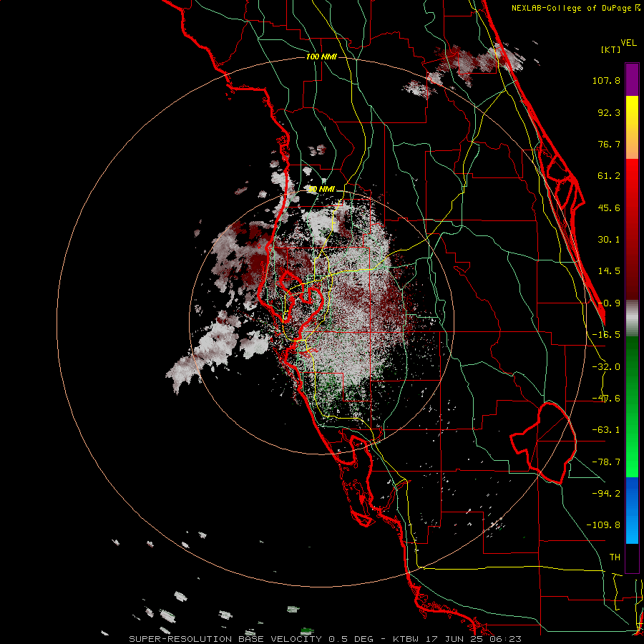This screenshot has height=644, width=644.
Task: Click the [KT] units label
Action: click(611, 49)
